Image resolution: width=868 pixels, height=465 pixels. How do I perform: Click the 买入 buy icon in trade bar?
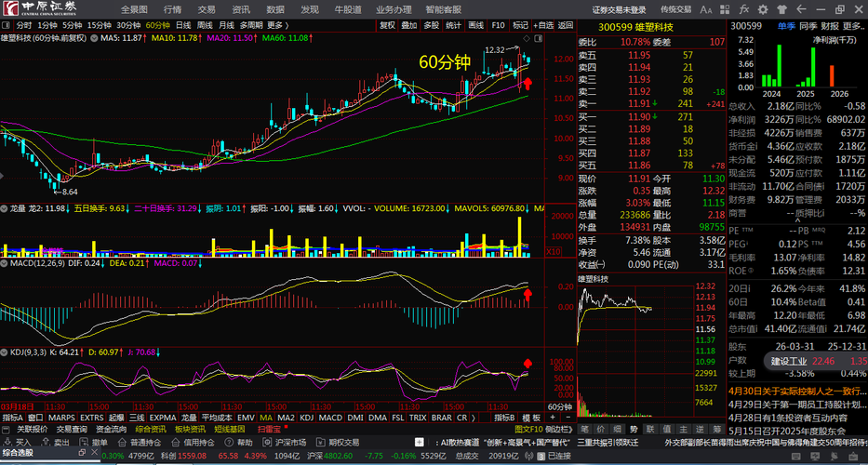click(7, 443)
